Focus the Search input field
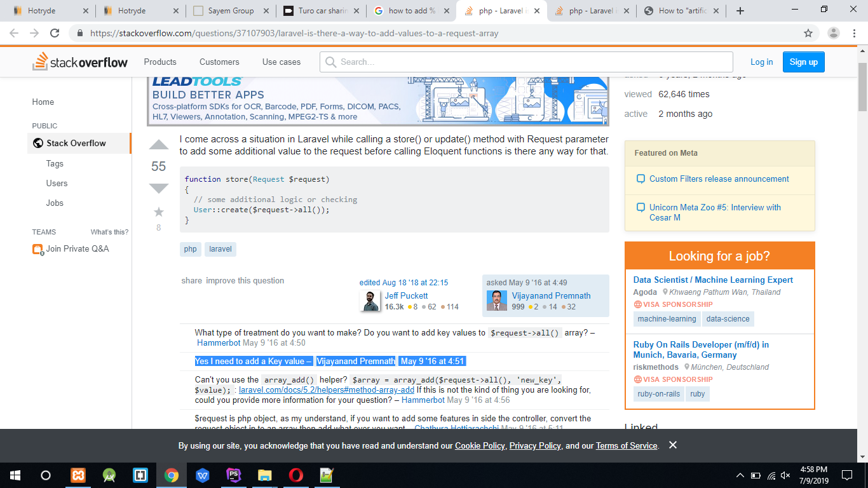The height and width of the screenshot is (488, 868). click(x=526, y=62)
